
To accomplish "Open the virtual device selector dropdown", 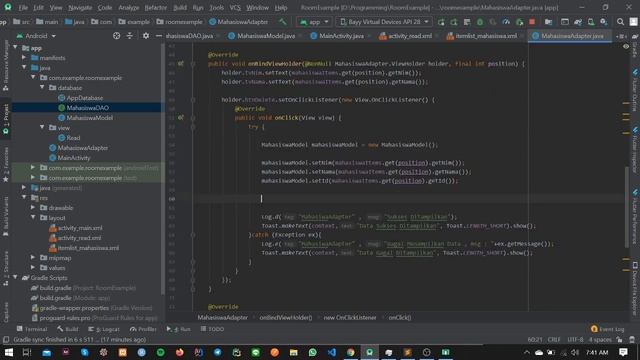I will 384,22.
